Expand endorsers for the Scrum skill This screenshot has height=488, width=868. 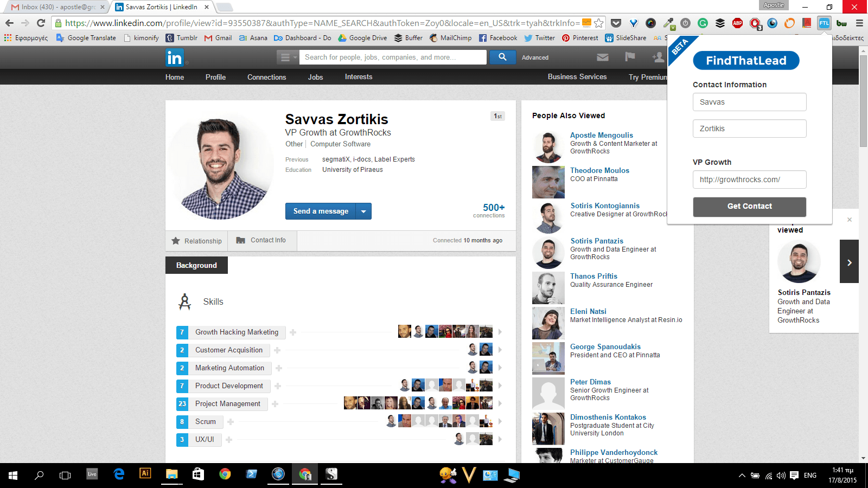pos(500,421)
